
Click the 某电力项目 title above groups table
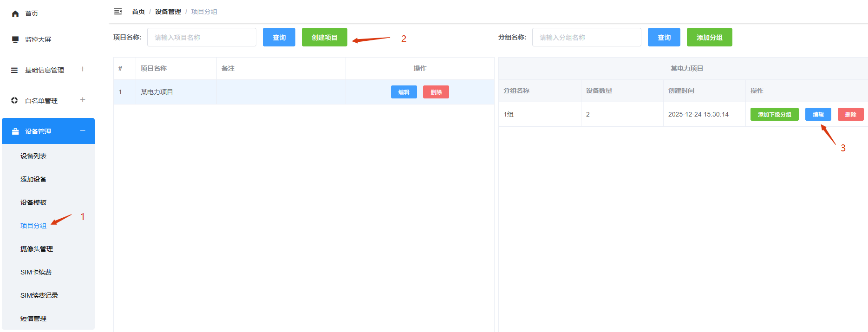click(687, 68)
